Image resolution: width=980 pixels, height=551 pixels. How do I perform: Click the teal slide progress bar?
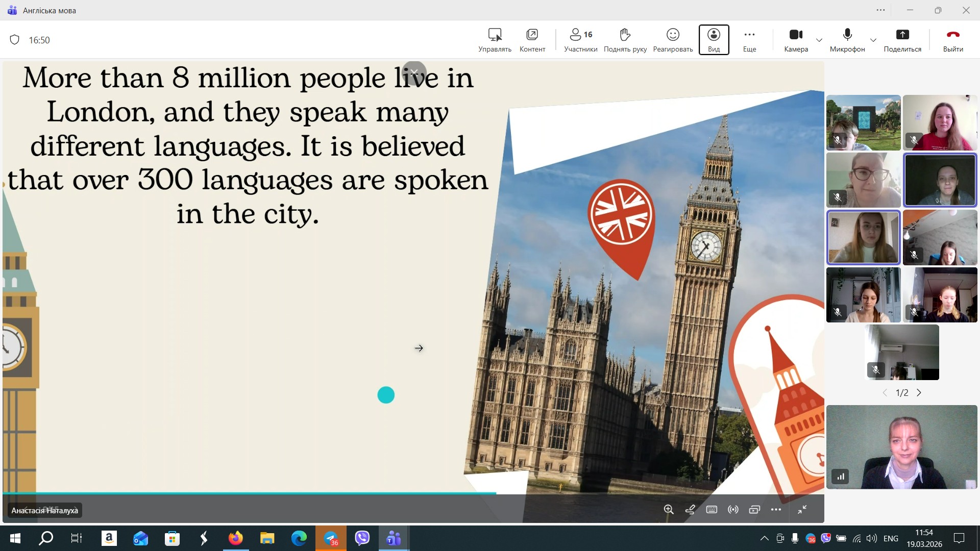[249, 493]
